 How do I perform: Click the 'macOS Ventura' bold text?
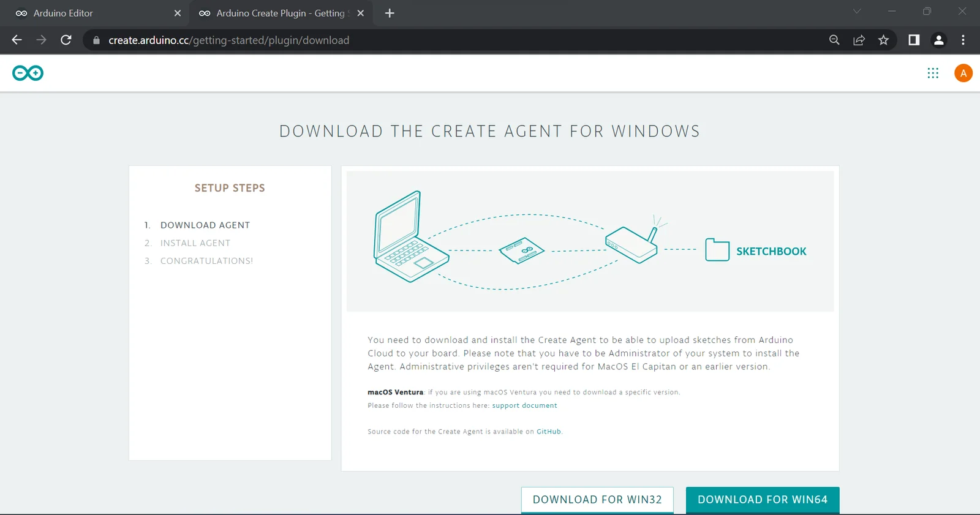pos(396,392)
